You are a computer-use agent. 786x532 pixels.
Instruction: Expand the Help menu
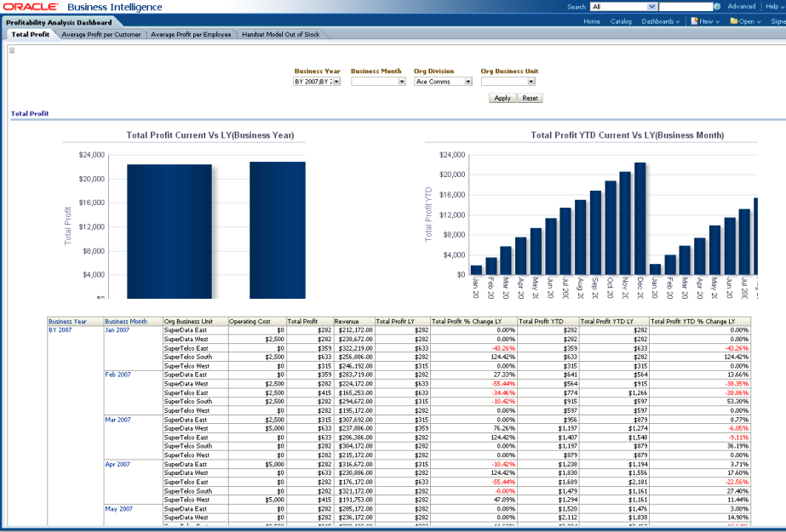[x=775, y=7]
